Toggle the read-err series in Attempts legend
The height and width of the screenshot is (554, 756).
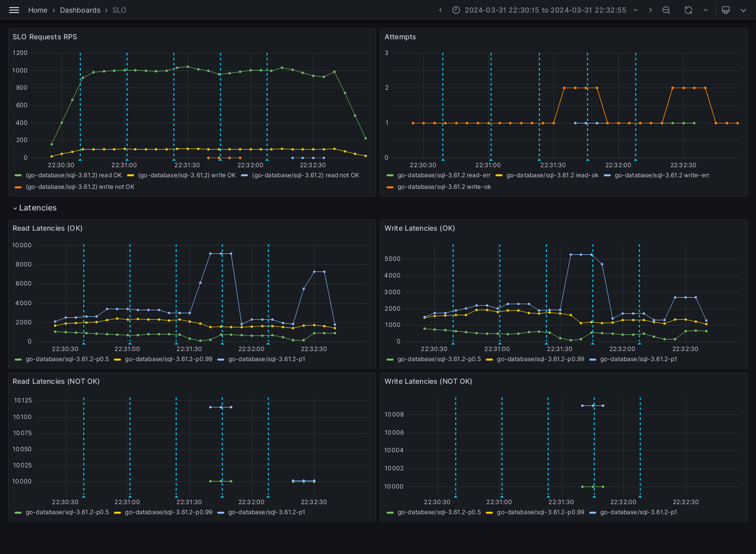coord(444,175)
